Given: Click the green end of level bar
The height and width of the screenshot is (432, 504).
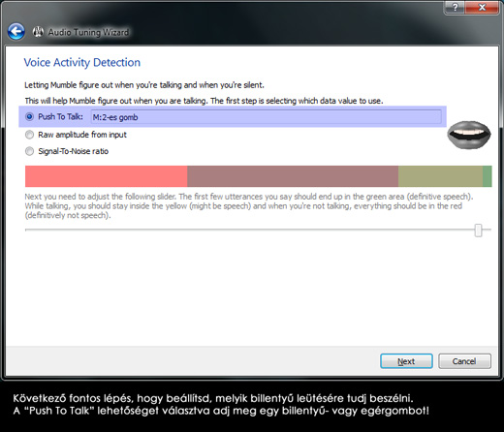Looking at the screenshot, I should coord(488,176).
